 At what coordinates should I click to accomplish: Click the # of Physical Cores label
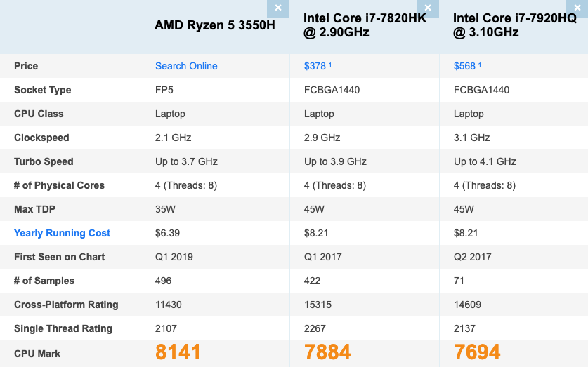coord(59,185)
